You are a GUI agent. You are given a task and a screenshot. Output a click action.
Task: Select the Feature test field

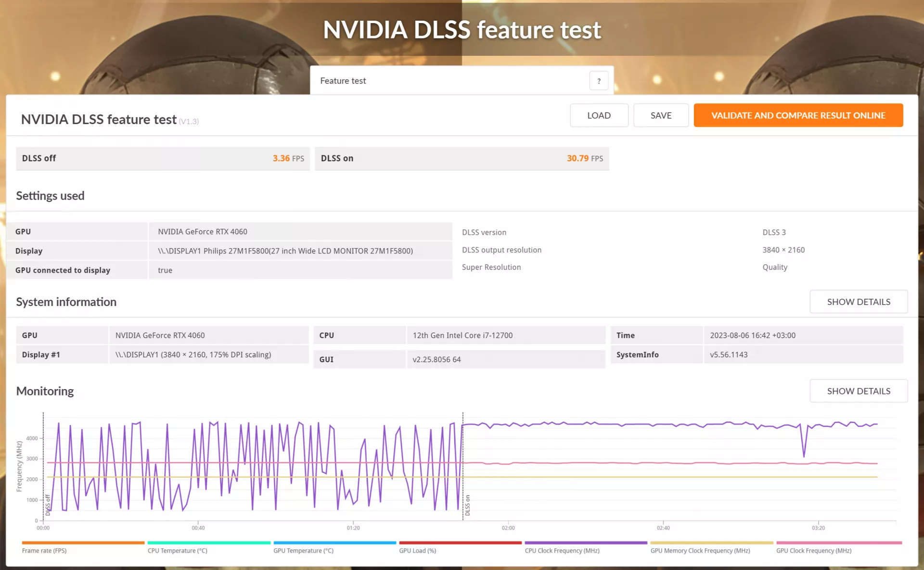[462, 81]
